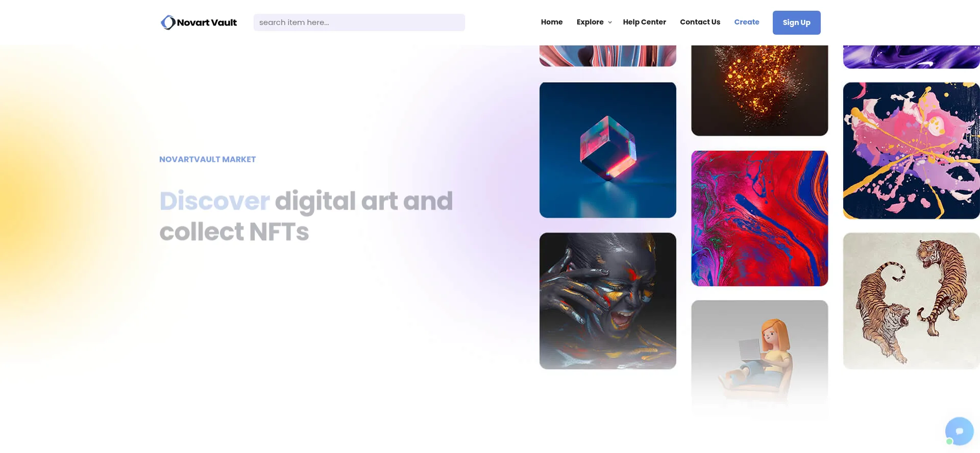Open the glass cube artwork
Image resolution: width=980 pixels, height=453 pixels.
point(607,150)
